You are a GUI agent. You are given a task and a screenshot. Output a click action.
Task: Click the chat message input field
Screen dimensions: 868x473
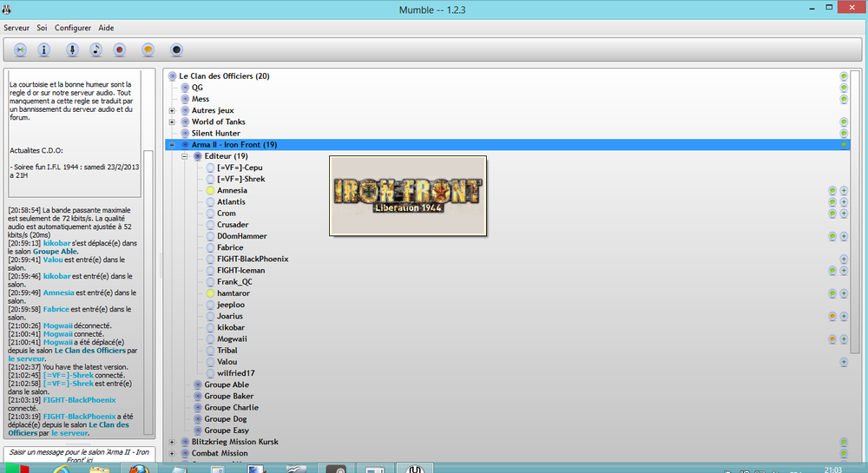tap(79, 455)
